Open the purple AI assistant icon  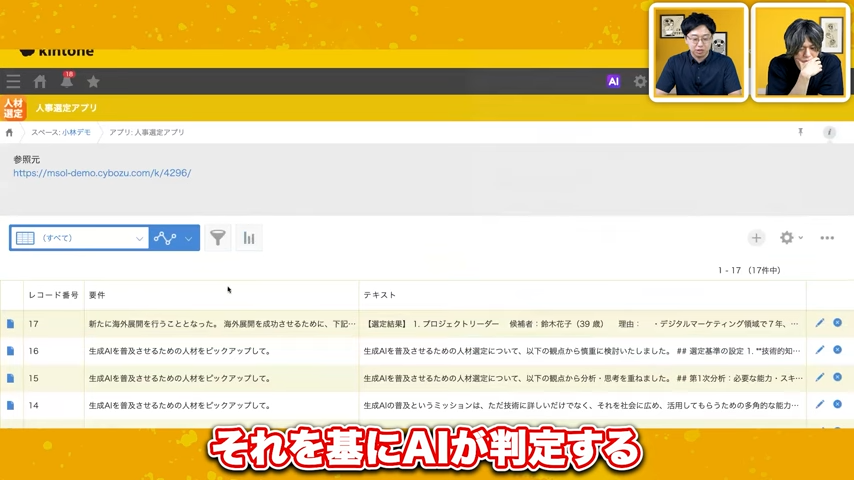(613, 82)
